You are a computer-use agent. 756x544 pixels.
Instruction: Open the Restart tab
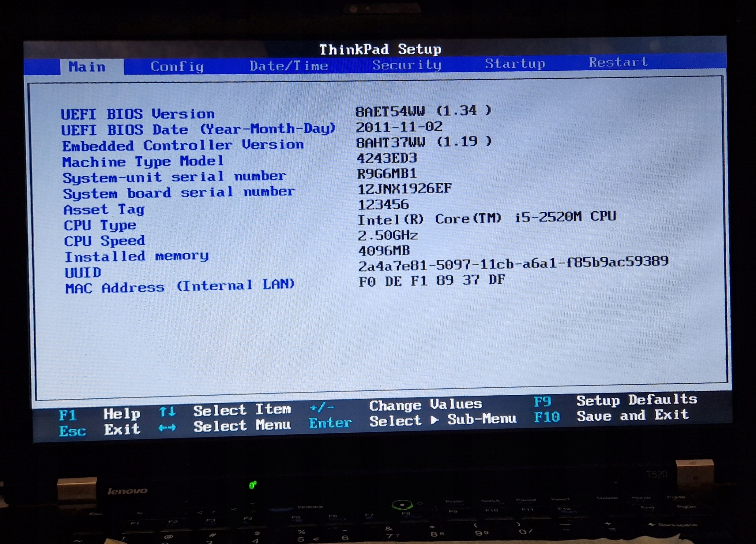[x=618, y=62]
